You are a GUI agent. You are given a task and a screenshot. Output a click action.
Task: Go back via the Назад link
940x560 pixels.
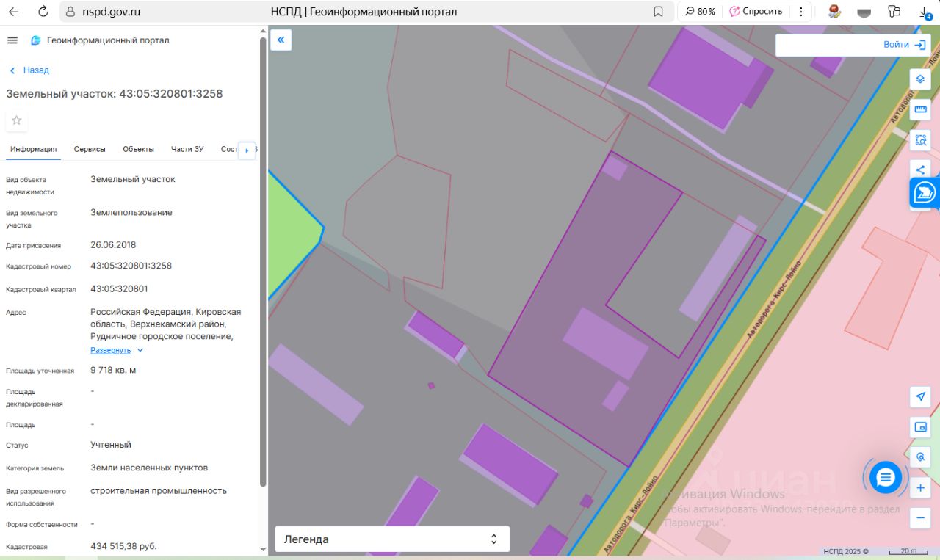click(x=29, y=70)
